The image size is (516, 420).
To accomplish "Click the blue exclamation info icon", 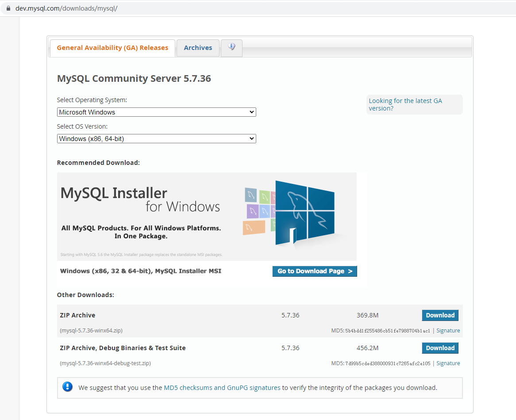I will point(67,387).
